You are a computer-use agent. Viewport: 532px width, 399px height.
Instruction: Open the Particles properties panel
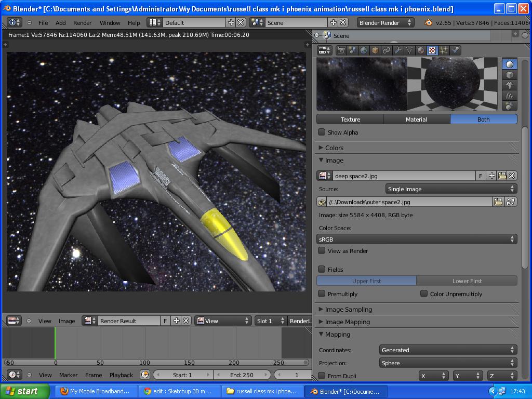[x=444, y=50]
